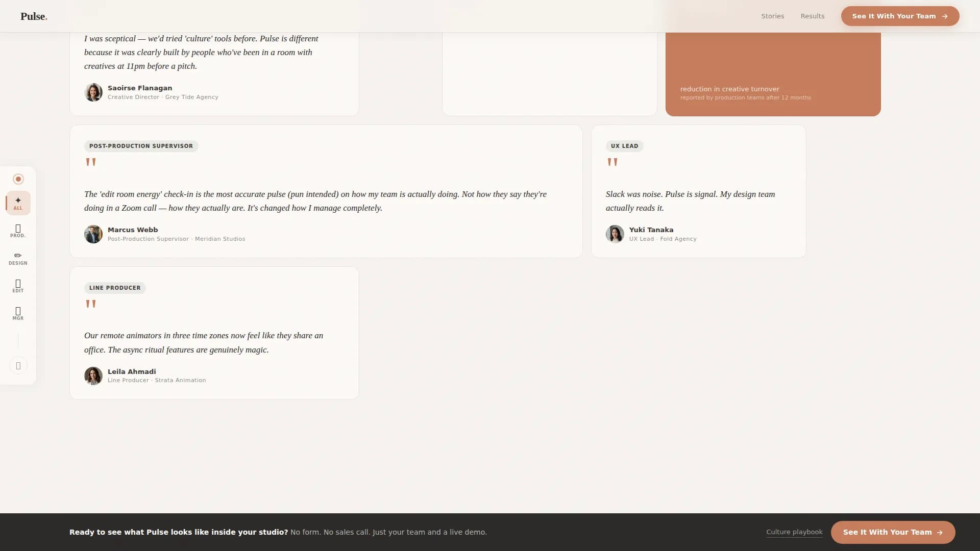This screenshot has width=980, height=551.
Task: Click 'Ready to see what Pulse looks like' text
Action: pyautogui.click(x=179, y=532)
